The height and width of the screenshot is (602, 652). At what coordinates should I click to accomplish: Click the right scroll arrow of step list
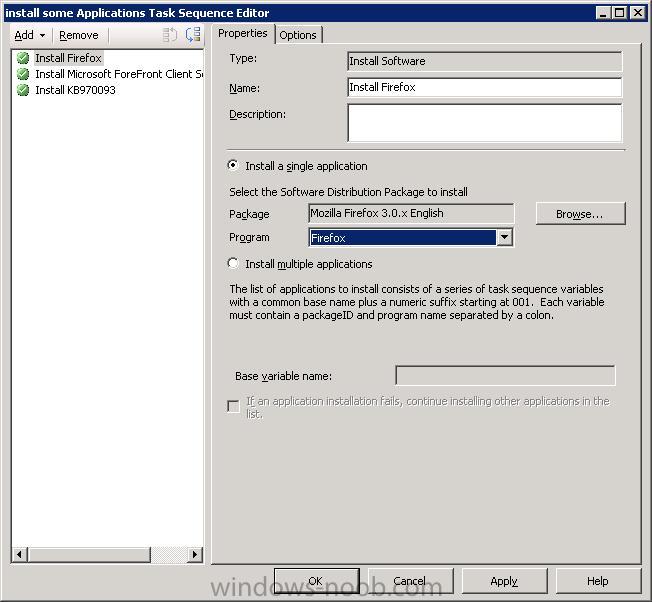coord(195,554)
